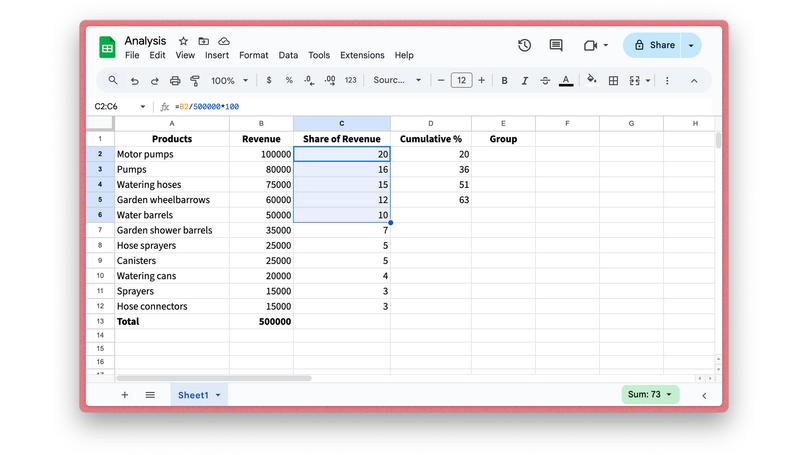Toggle strikethrough formatting
The height and width of the screenshot is (455, 808).
545,81
